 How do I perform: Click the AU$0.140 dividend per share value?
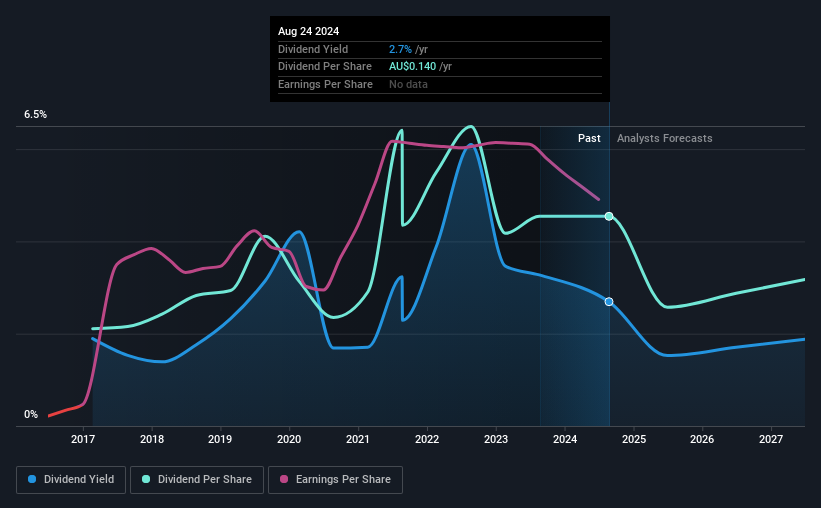tap(412, 67)
